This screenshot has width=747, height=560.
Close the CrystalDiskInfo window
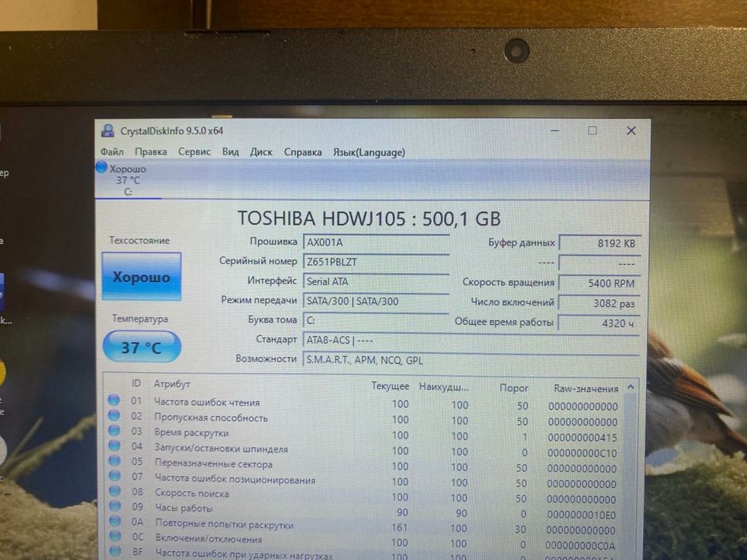click(x=631, y=130)
